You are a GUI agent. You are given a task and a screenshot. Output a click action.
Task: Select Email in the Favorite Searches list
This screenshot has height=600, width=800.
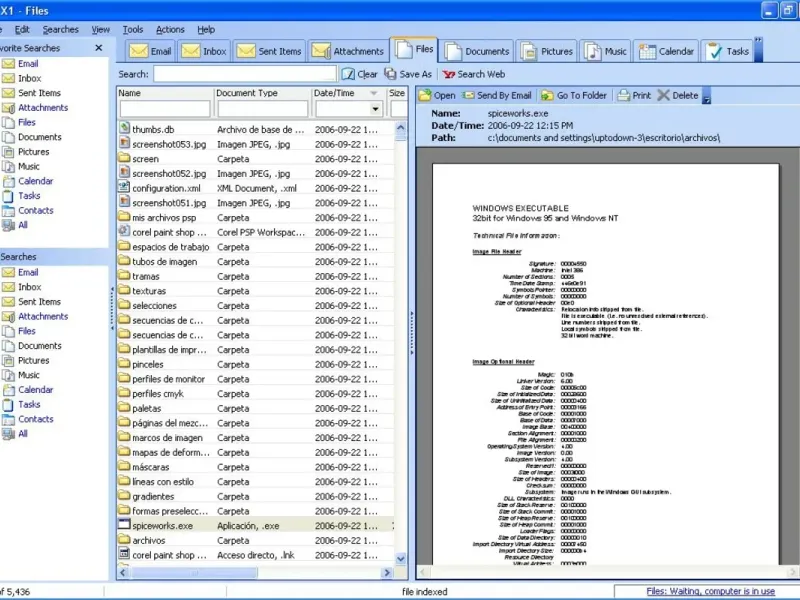click(28, 64)
